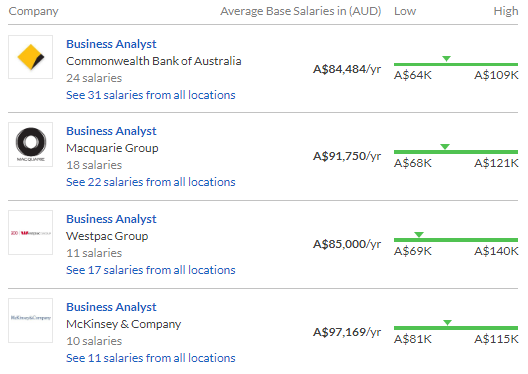Click the Westpac A$69K to A$140K range bar
528x374 pixels.
point(456,240)
